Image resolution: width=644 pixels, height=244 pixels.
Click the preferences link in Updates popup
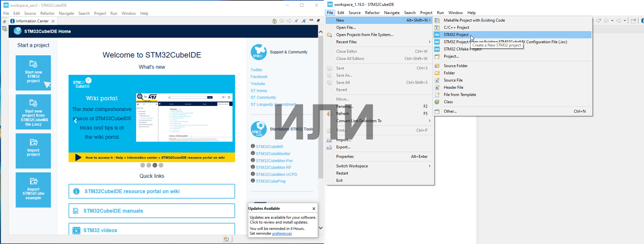282,234
